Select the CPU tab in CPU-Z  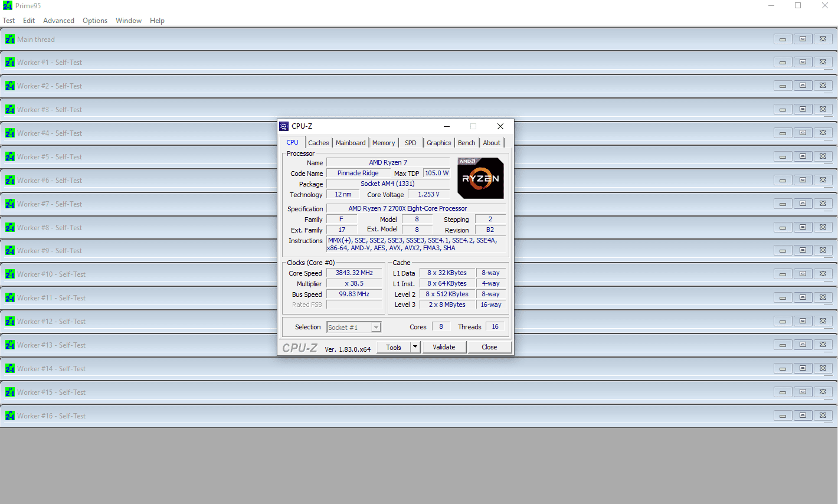(x=293, y=142)
